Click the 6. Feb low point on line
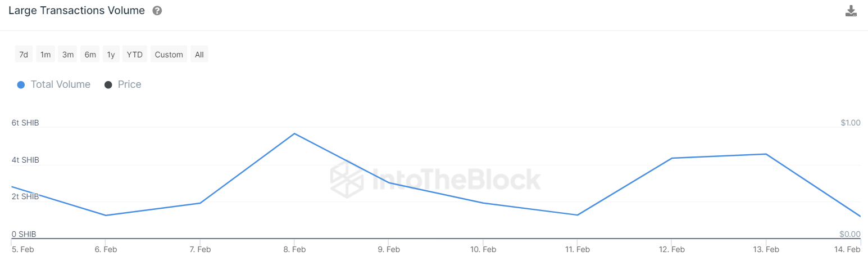868x260 pixels. point(106,215)
